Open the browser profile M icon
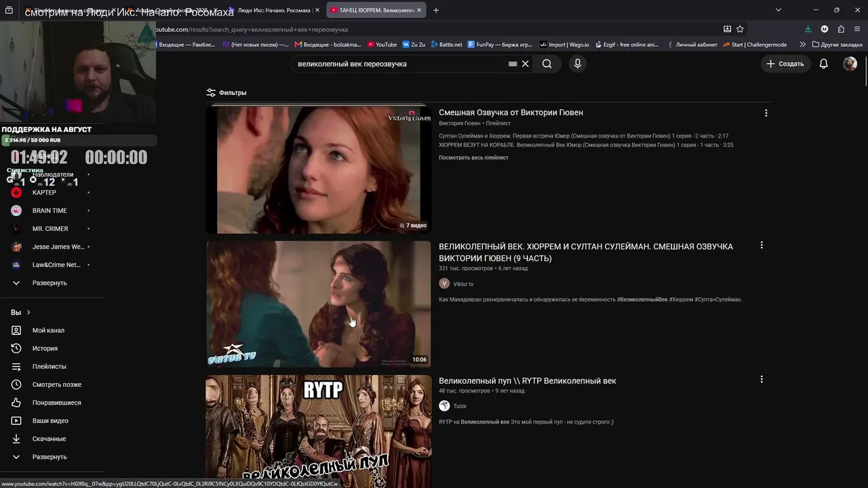The image size is (868, 488). tap(825, 29)
